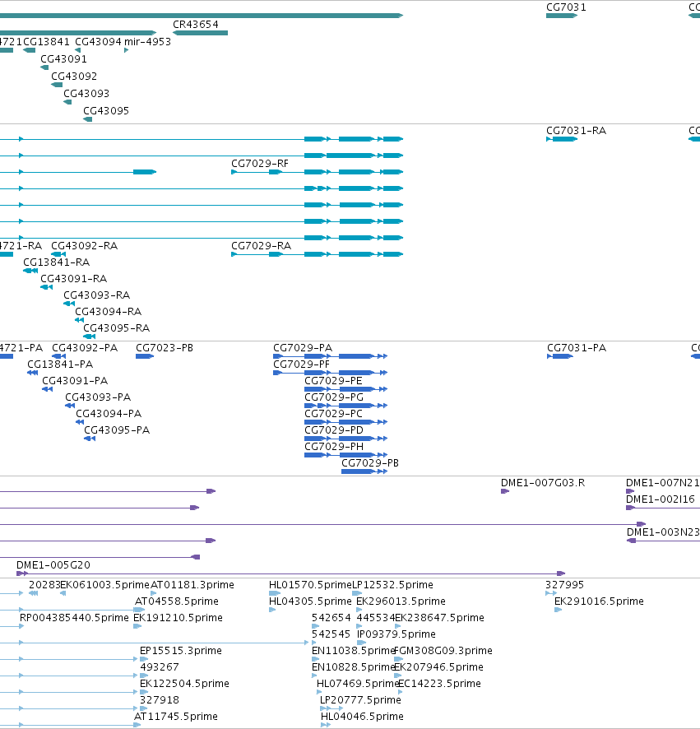The width and height of the screenshot is (700, 729).
Task: Select the CG7029-PE protein label
Action: (333, 381)
